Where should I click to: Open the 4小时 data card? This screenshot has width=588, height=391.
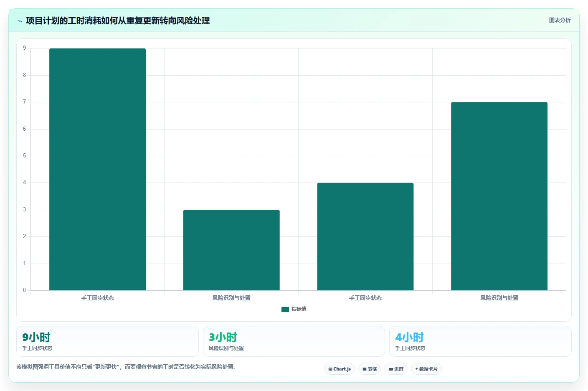[480, 341]
